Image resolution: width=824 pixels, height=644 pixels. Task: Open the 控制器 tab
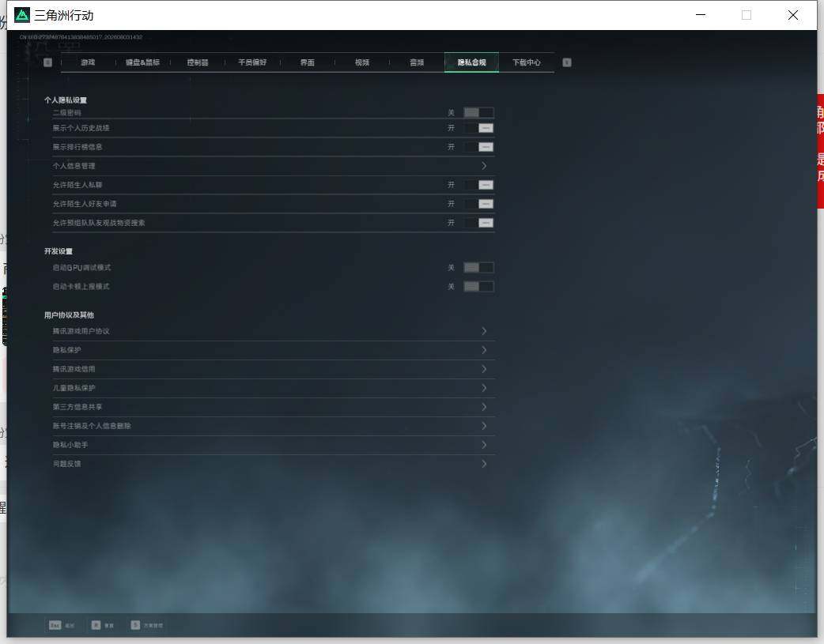point(198,62)
